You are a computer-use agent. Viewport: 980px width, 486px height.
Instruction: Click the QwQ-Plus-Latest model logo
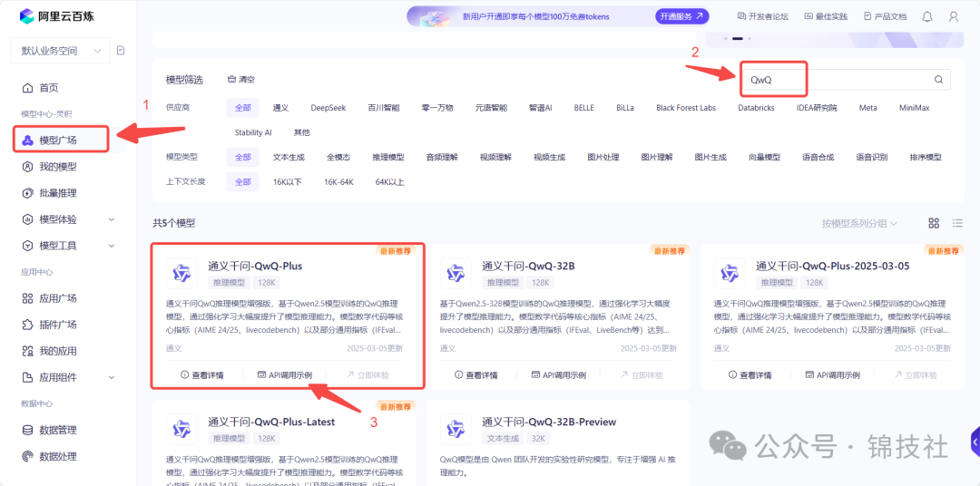(181, 429)
